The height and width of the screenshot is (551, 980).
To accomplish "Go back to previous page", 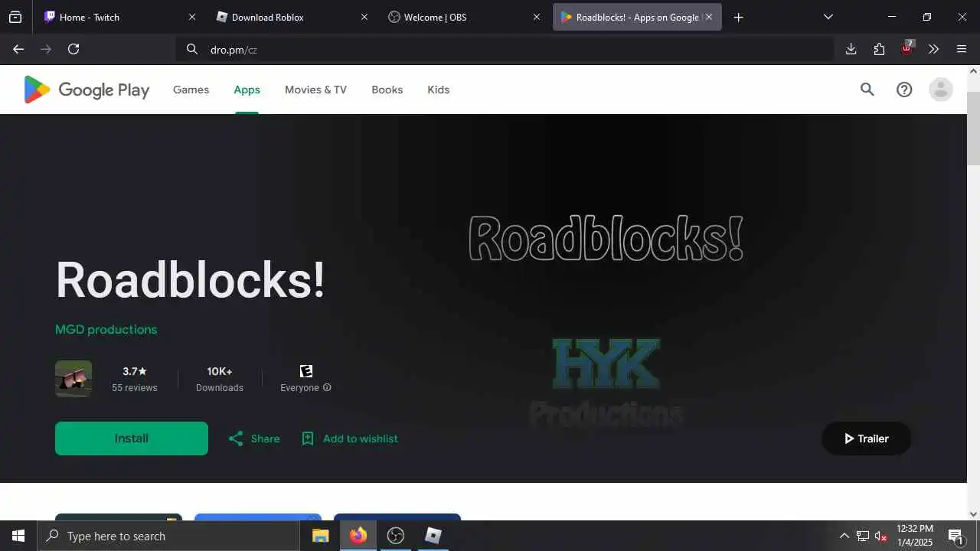I will (x=18, y=49).
